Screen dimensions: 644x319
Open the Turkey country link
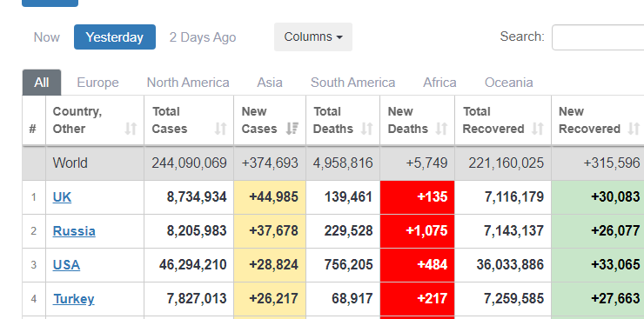pyautogui.click(x=73, y=298)
